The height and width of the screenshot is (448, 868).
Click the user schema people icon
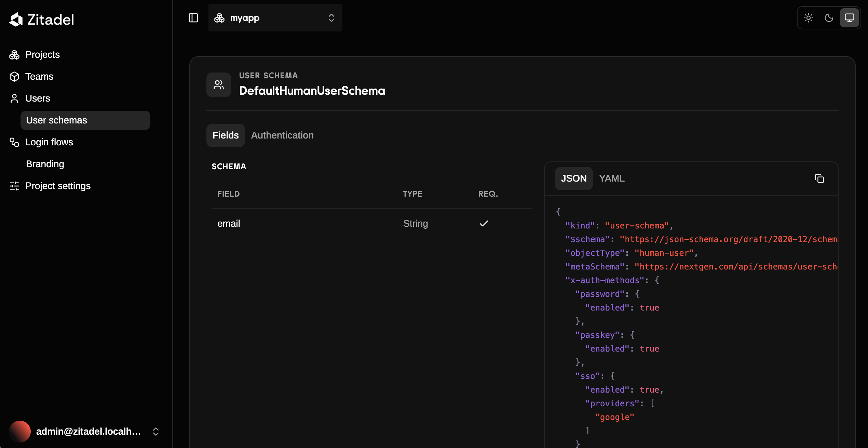219,85
